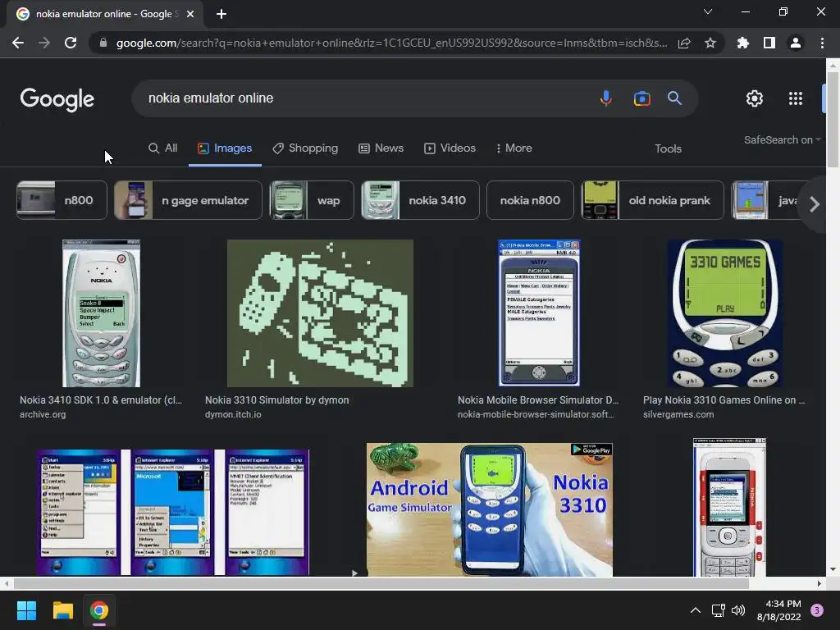840x630 pixels.
Task: Open the Windows Start menu
Action: (26, 610)
